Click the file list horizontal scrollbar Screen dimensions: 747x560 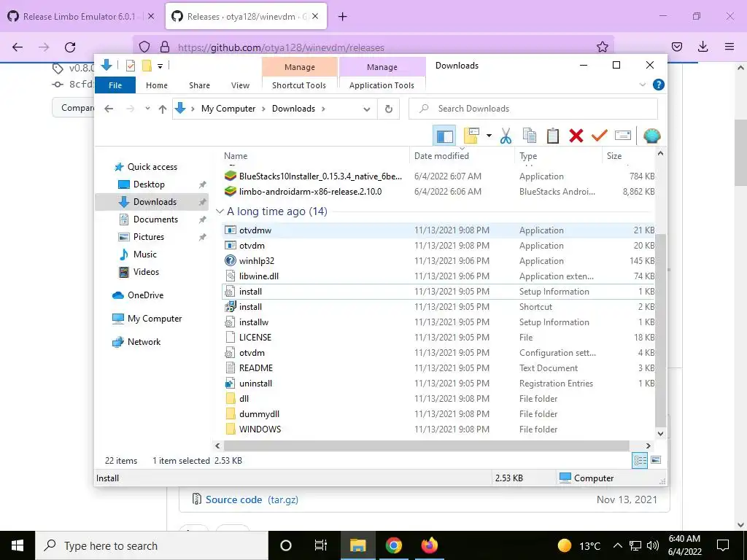(x=426, y=446)
